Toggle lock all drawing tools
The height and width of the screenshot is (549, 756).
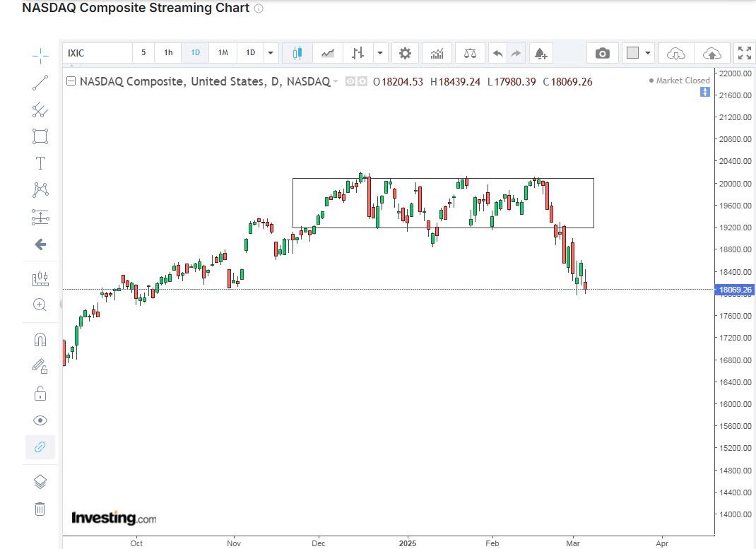coord(40,394)
